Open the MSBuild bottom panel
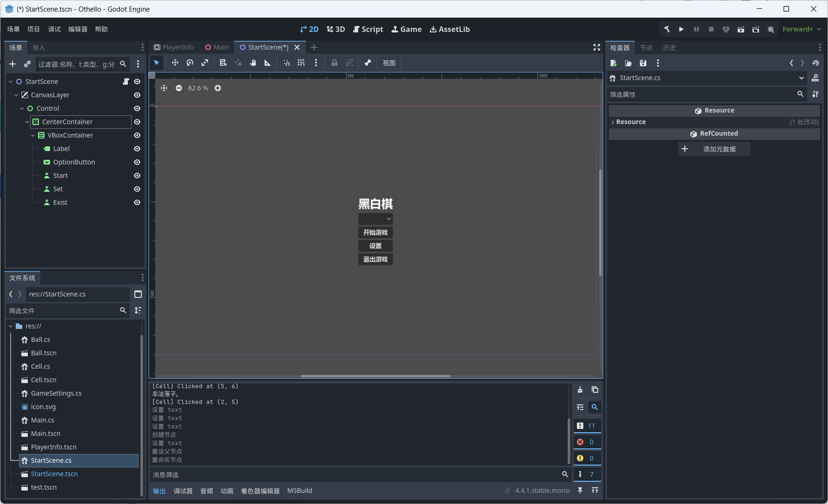The height and width of the screenshot is (504, 828). (299, 491)
